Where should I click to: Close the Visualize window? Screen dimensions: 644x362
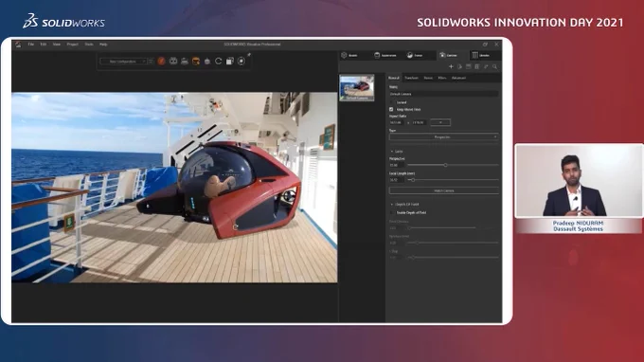(496, 45)
